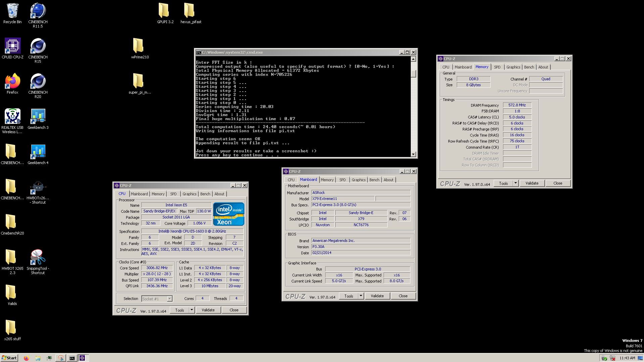This screenshot has height=362, width=644.
Task: Open About tab in the Memory CPU-Z window
Action: (543, 67)
